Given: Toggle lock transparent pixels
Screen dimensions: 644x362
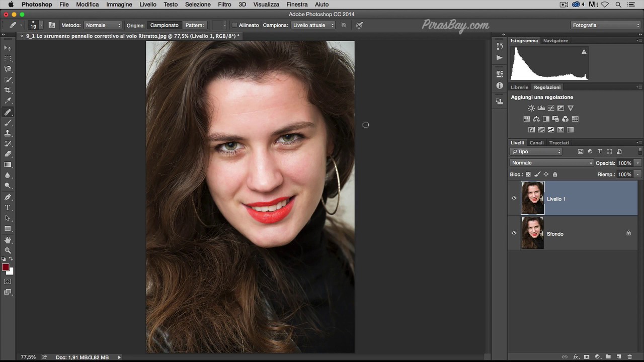Looking at the screenshot, I should (x=528, y=174).
